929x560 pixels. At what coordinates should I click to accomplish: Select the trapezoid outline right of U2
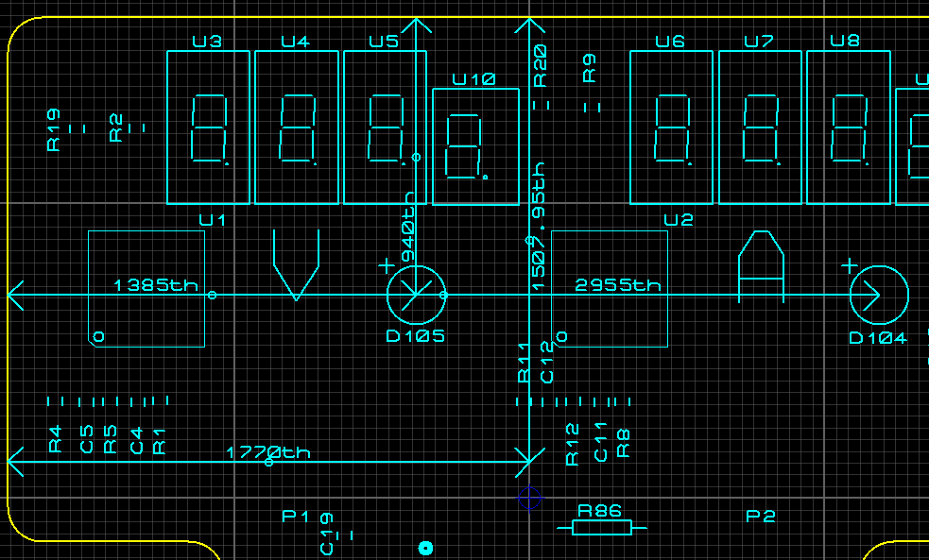762,266
